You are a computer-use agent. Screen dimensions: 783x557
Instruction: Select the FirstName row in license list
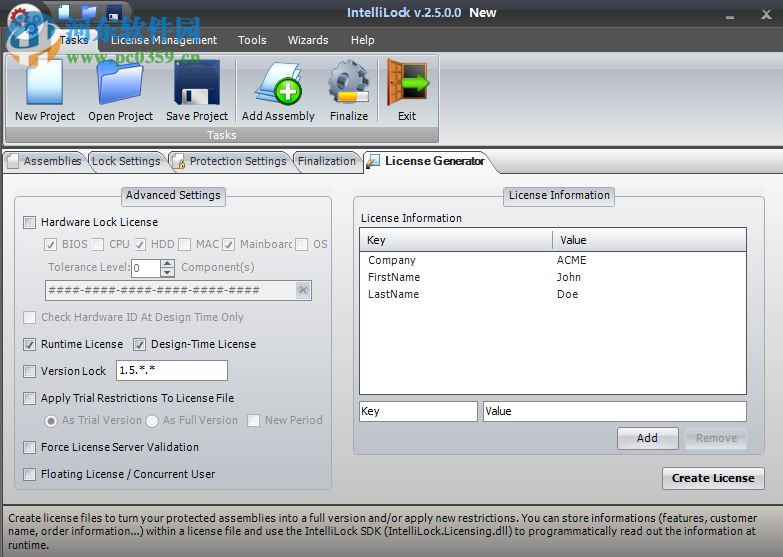pos(553,277)
